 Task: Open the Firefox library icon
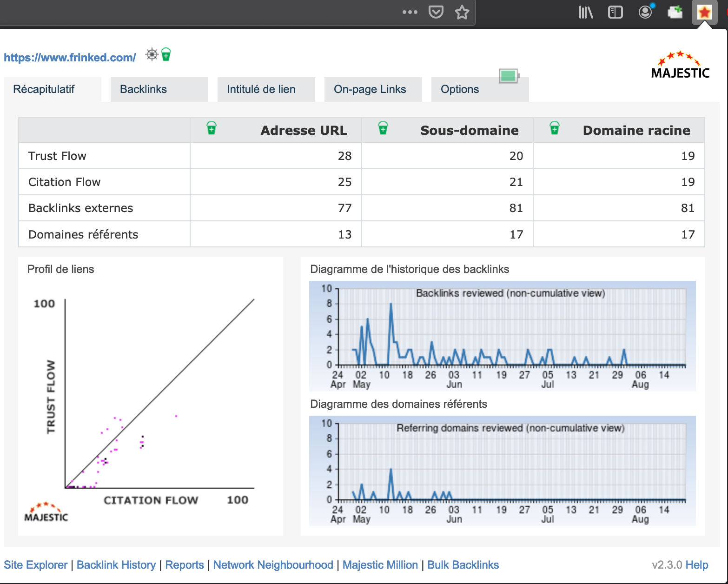(x=586, y=12)
